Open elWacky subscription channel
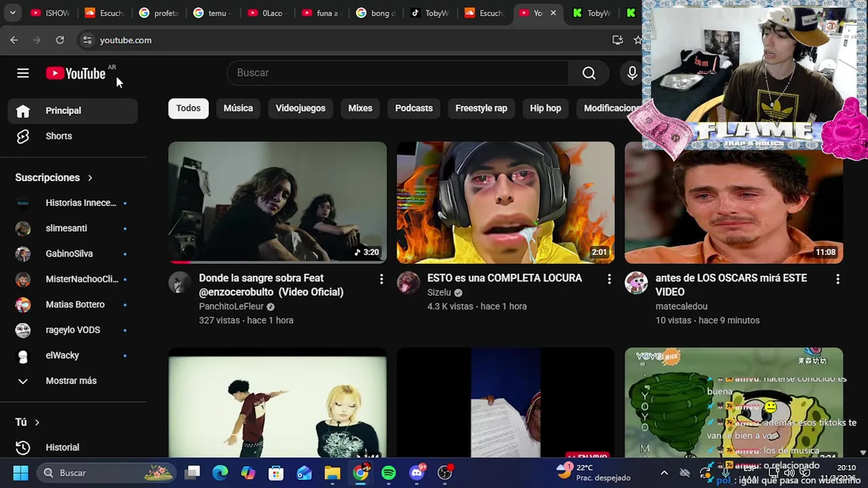This screenshot has width=868, height=488. coord(73,355)
